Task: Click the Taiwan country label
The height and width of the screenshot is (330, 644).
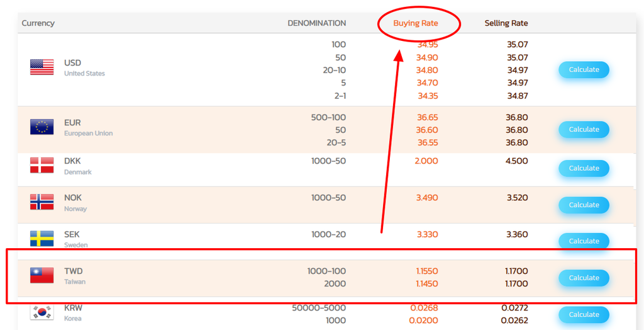Action: (75, 282)
